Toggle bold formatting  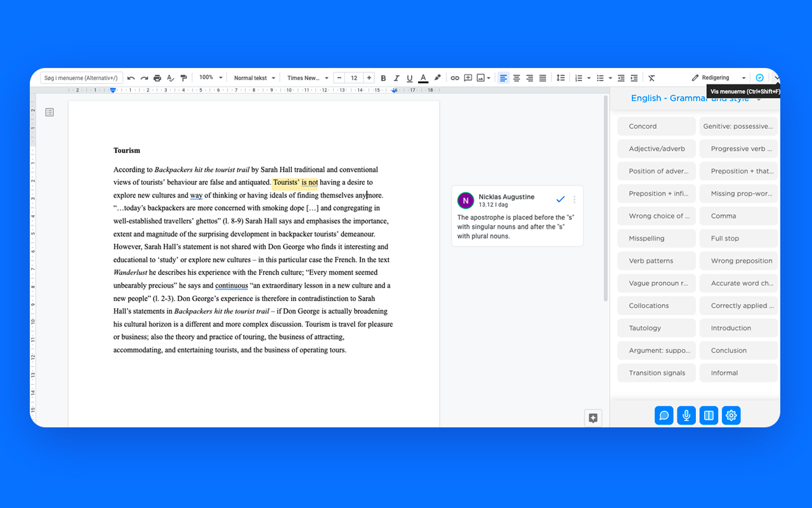click(x=383, y=78)
